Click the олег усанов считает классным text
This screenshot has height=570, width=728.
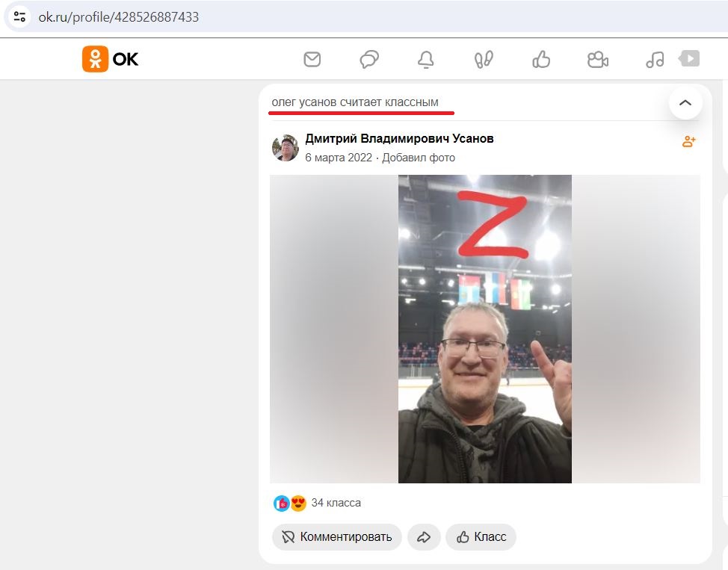(355, 102)
